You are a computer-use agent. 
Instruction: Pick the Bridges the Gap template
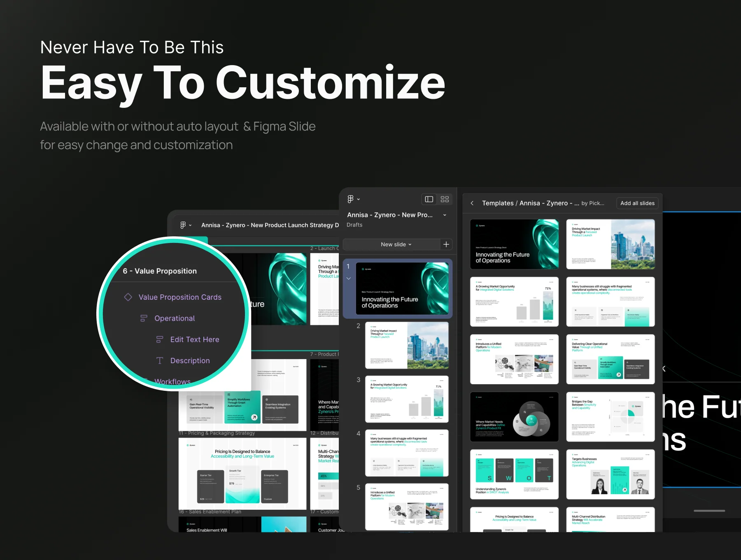[611, 417]
